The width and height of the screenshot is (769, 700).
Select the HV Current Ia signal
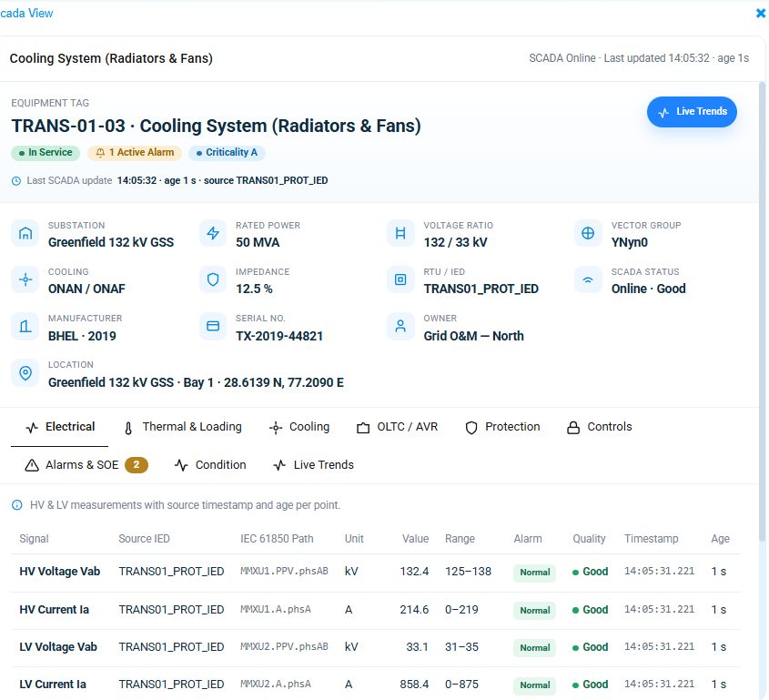(x=54, y=610)
